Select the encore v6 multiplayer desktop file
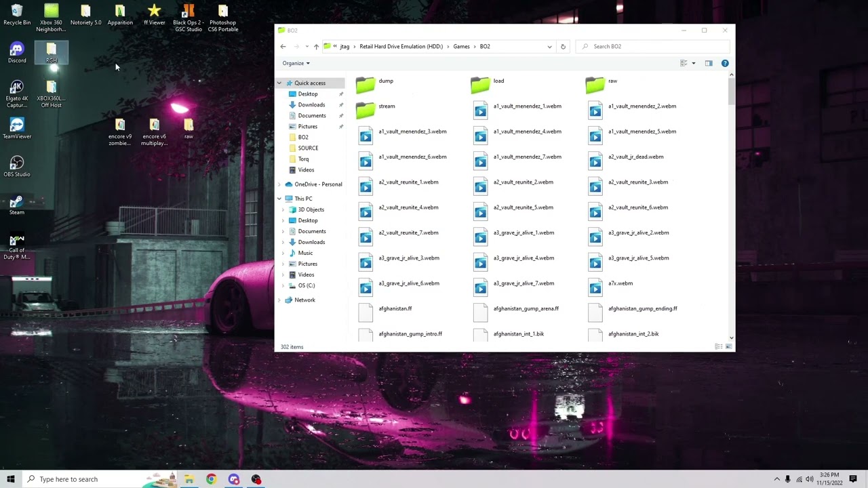Screen dimensions: 868x488 (x=155, y=131)
